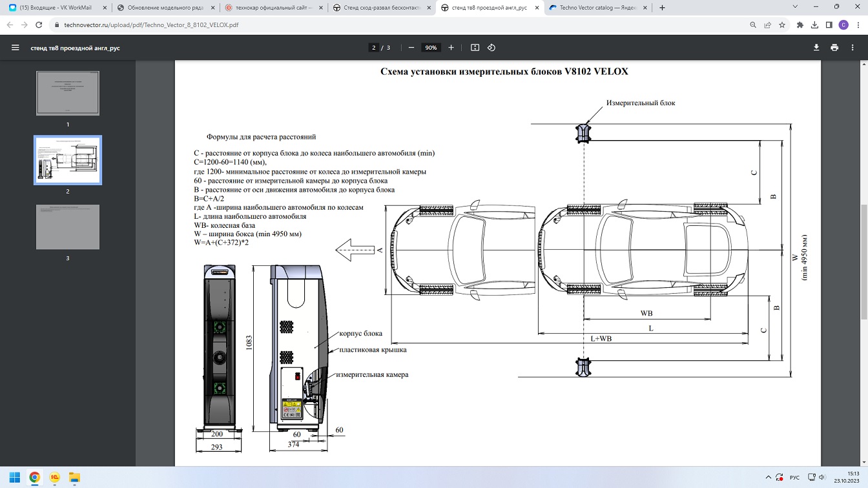Edit the 90% zoom level field
Screen dimensions: 868x488
click(431, 48)
